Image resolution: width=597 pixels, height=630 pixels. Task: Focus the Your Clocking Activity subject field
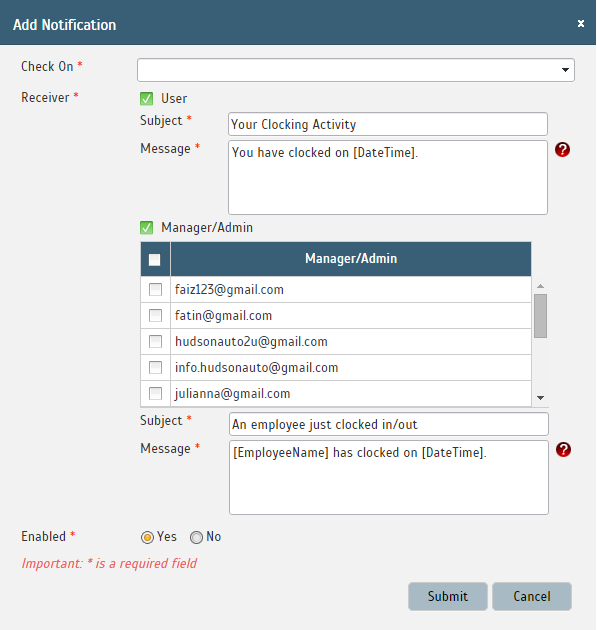coord(388,124)
